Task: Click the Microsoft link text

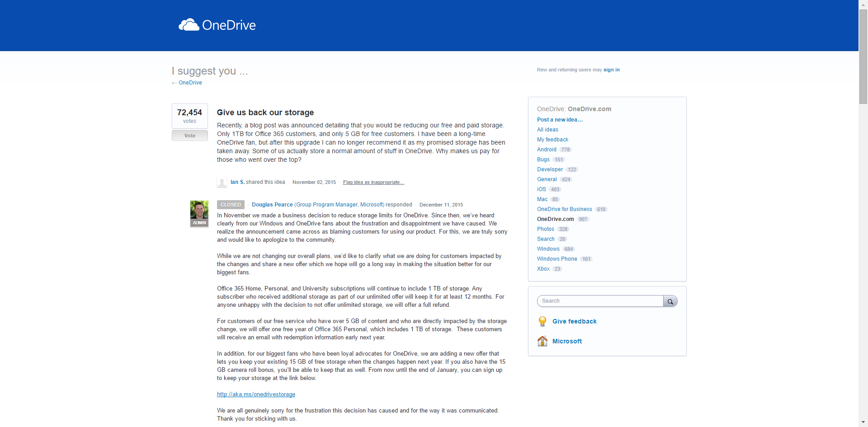Action: click(567, 341)
